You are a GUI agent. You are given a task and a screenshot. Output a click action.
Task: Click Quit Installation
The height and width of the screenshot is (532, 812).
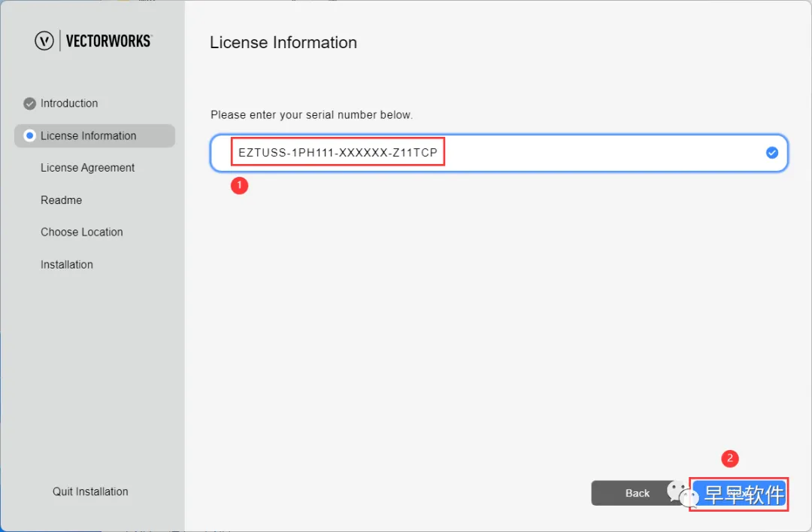[x=90, y=491]
